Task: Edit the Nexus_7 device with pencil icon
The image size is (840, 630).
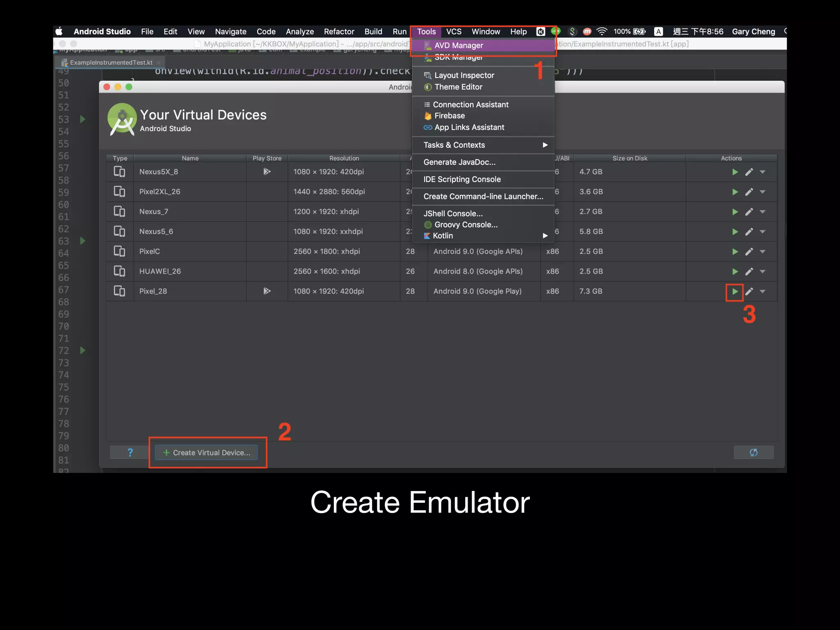Action: click(x=749, y=212)
